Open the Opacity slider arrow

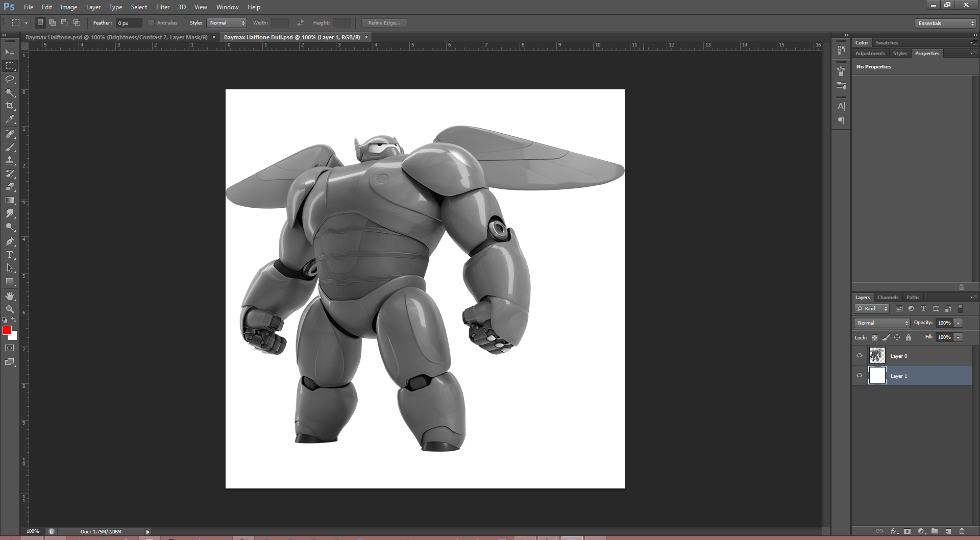[x=959, y=323]
